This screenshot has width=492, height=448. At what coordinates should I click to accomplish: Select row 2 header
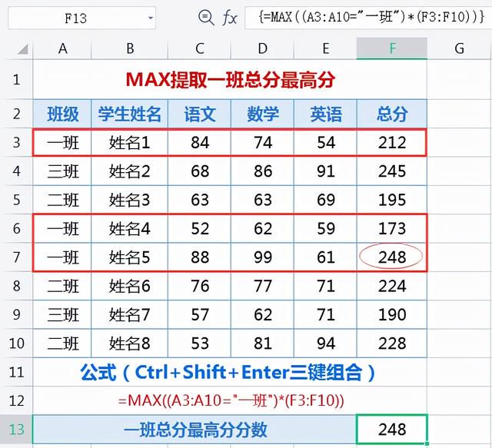17,114
